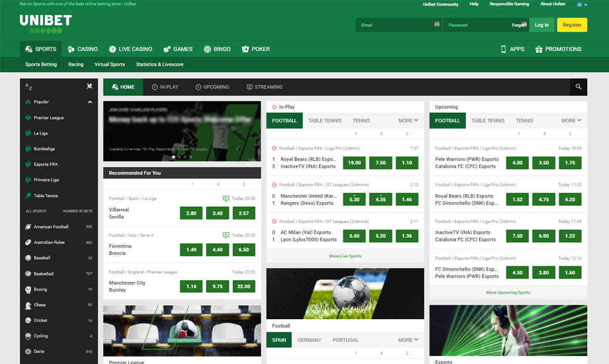
Task: Click the Chess knight icon
Action: click(x=28, y=305)
